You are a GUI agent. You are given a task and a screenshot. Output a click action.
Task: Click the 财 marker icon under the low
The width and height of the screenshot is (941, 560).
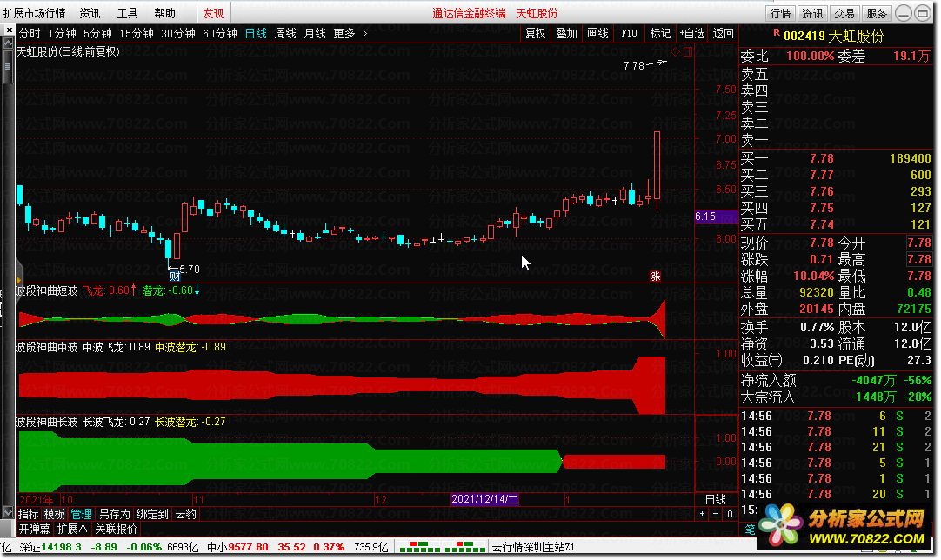(175, 277)
